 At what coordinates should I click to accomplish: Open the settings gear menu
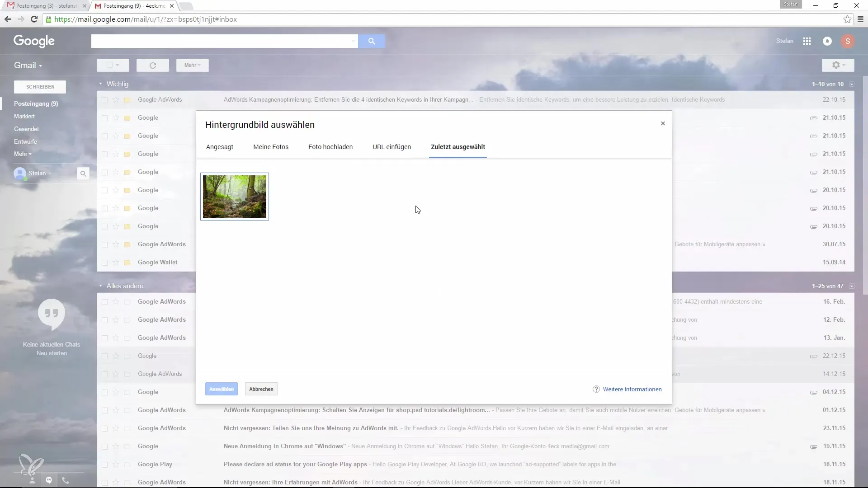838,66
